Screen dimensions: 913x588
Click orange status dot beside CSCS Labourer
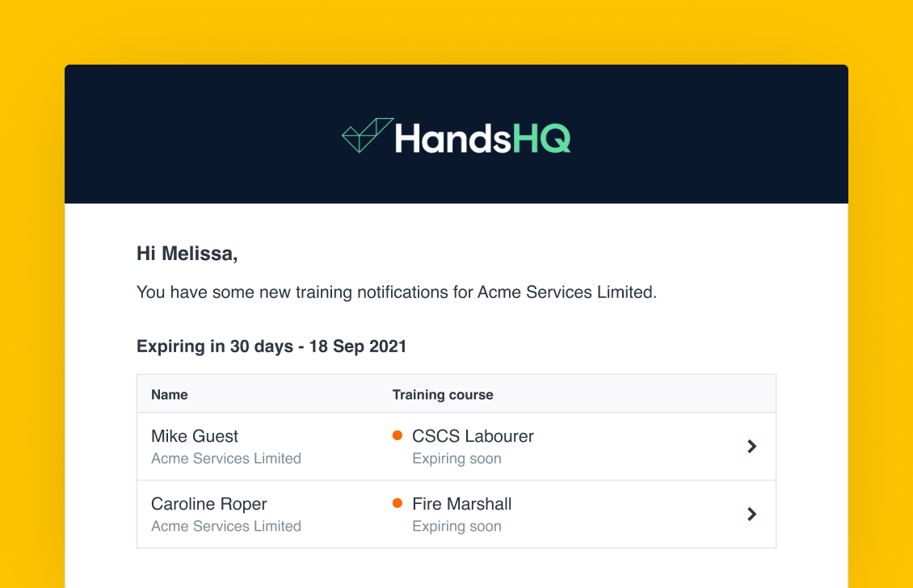(398, 436)
